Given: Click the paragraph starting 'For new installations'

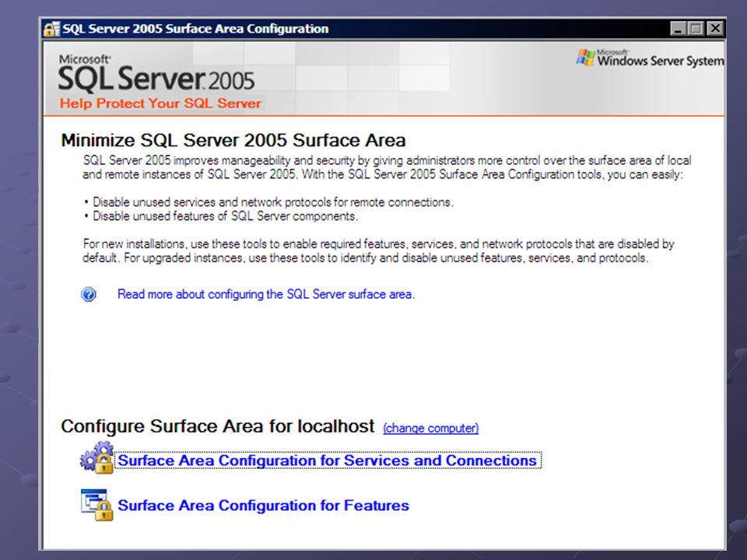Looking at the screenshot, I should pyautogui.click(x=378, y=251).
